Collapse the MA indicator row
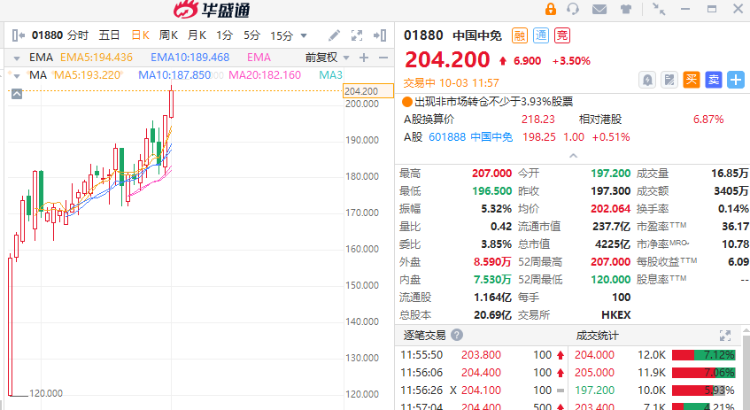This screenshot has width=750, height=410. click(x=15, y=75)
